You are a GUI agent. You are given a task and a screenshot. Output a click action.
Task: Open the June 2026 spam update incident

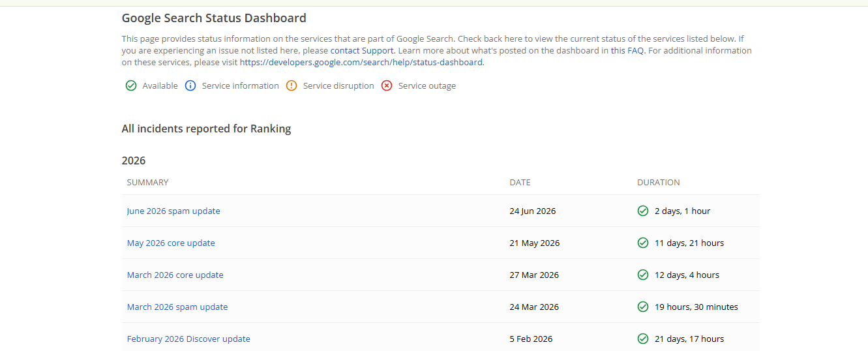click(x=173, y=211)
